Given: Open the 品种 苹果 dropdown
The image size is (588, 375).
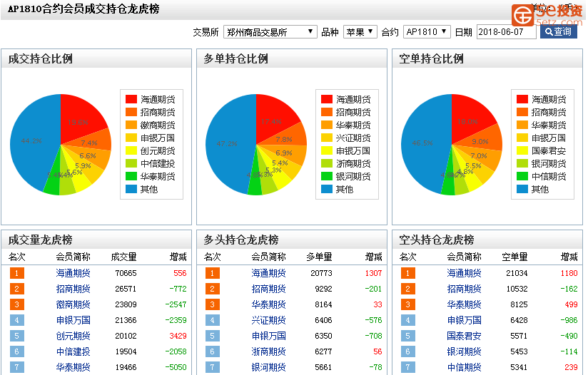Looking at the screenshot, I should coord(360,32).
